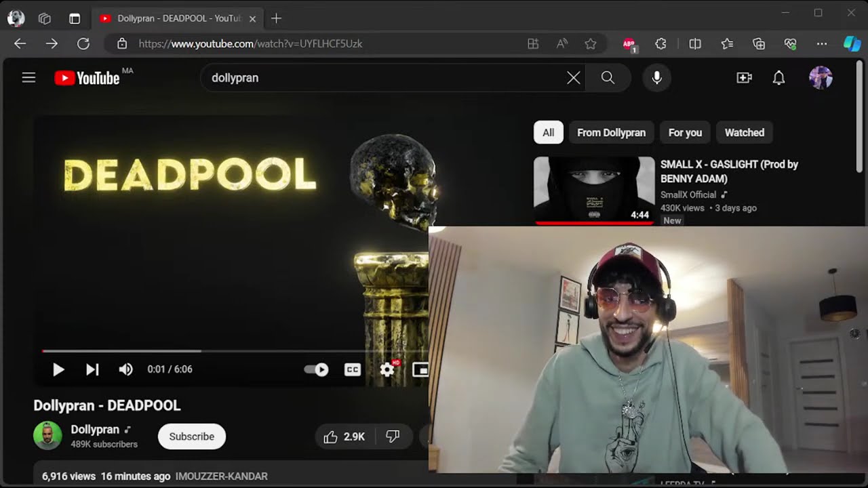Clear the dollypran search text
This screenshot has width=868, height=488.
pos(574,78)
